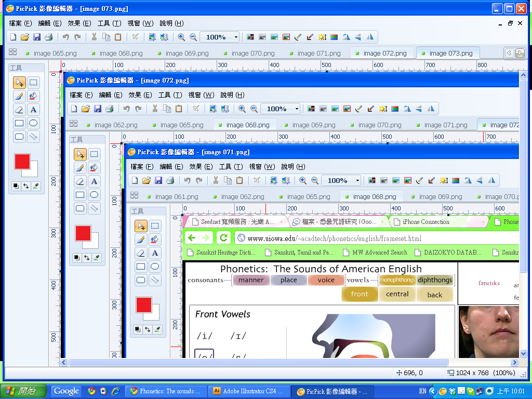Open Adobe Illustrator CS4 from the taskbar
The height and width of the screenshot is (399, 532).
(248, 391)
